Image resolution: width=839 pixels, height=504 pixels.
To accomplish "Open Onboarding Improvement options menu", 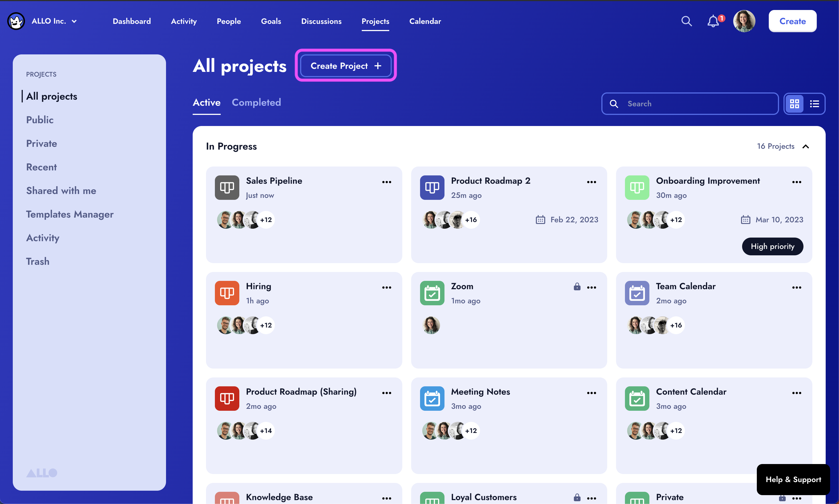I will (x=797, y=182).
